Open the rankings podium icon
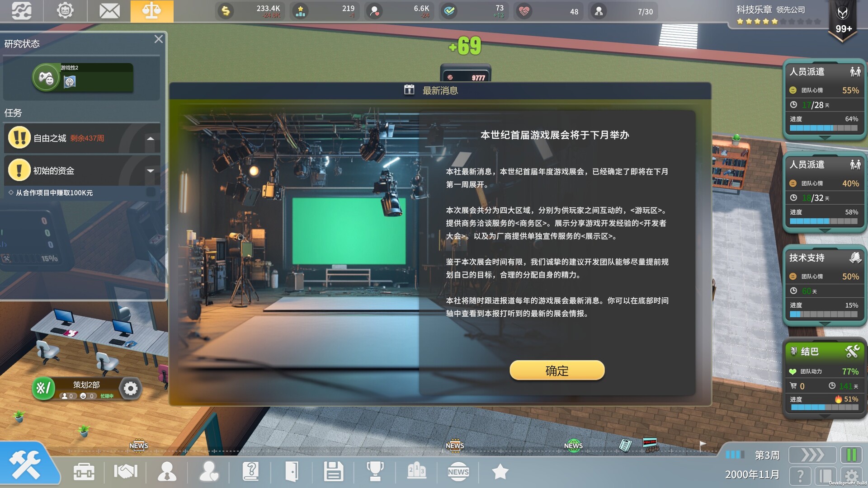Image resolution: width=868 pixels, height=488 pixels. pyautogui.click(x=417, y=472)
